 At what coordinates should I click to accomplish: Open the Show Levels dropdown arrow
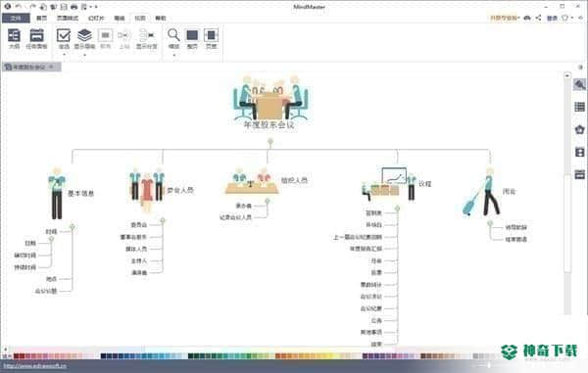84,55
